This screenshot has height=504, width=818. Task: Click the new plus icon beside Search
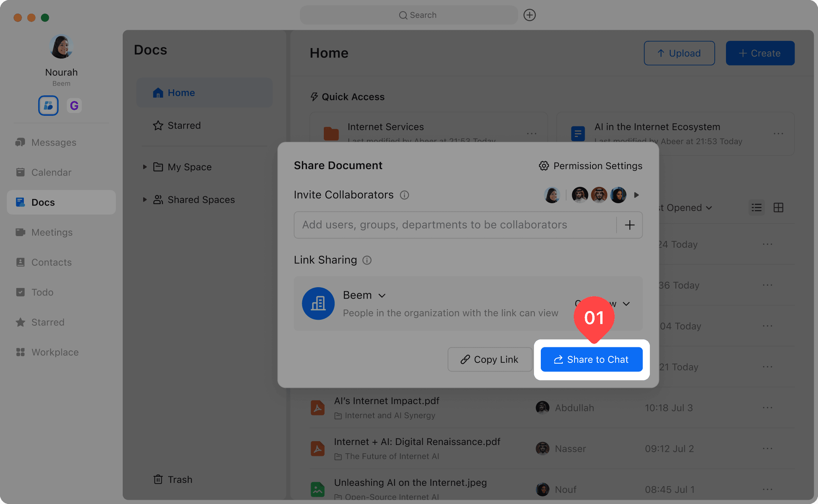click(529, 15)
